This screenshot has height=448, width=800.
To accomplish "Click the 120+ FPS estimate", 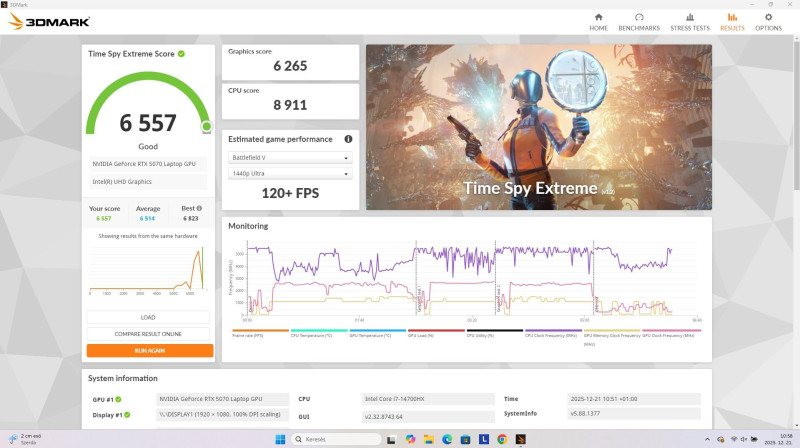I will [x=290, y=193].
